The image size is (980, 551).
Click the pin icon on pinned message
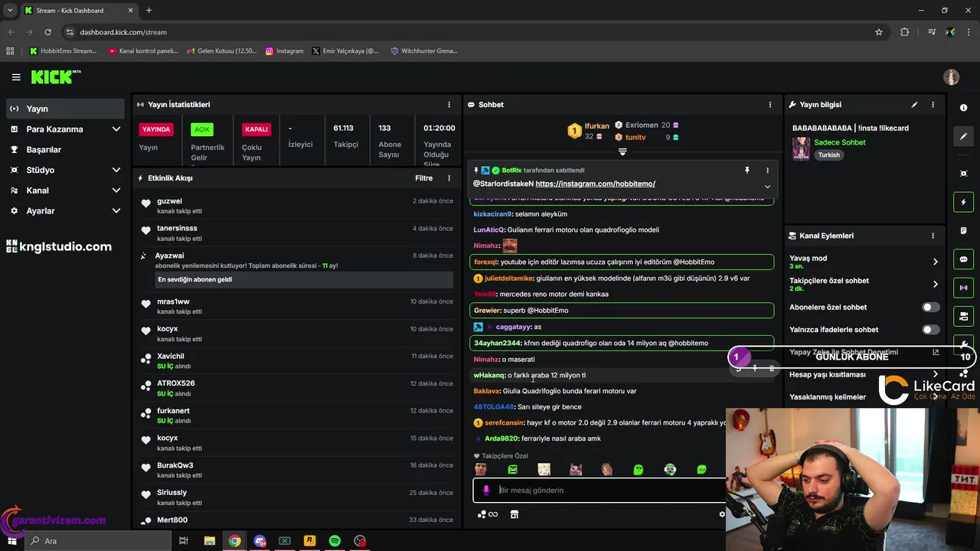pyautogui.click(x=747, y=171)
